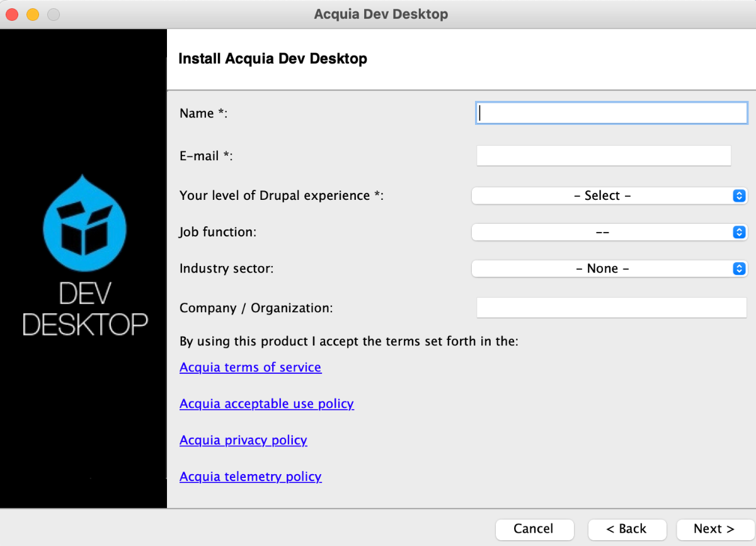Image resolution: width=756 pixels, height=546 pixels.
Task: Expand the Job function dropdown
Action: pos(609,232)
